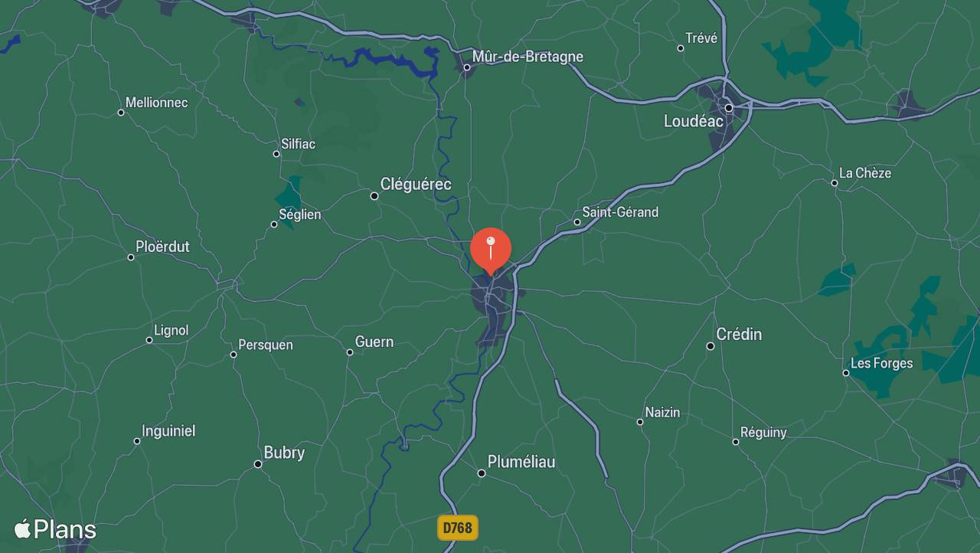Click the La Chèze place label
Screen dimensions: 980x553
(865, 173)
